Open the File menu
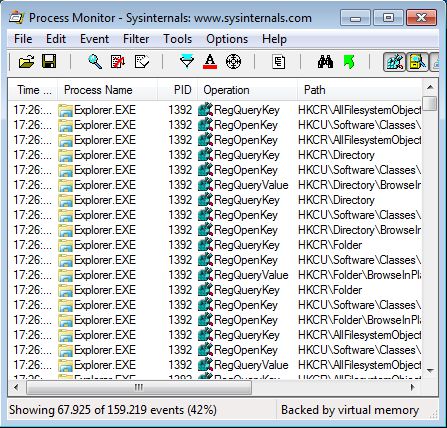Screen dimensions: 447x428 (x=23, y=39)
